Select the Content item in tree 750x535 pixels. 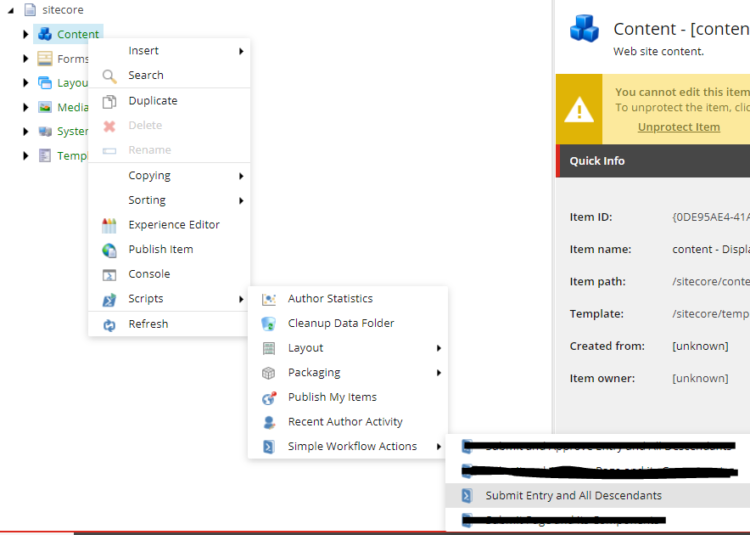coord(77,34)
